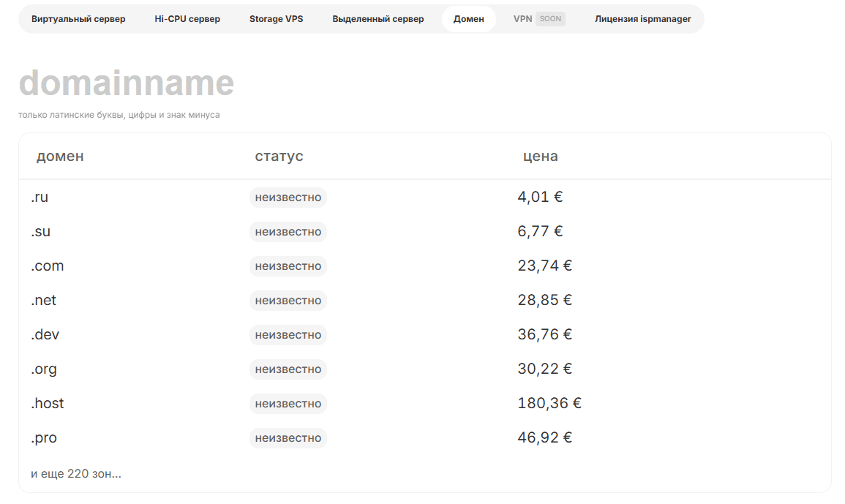Click the active Домен tab
This screenshot has height=504, width=845.
[468, 19]
